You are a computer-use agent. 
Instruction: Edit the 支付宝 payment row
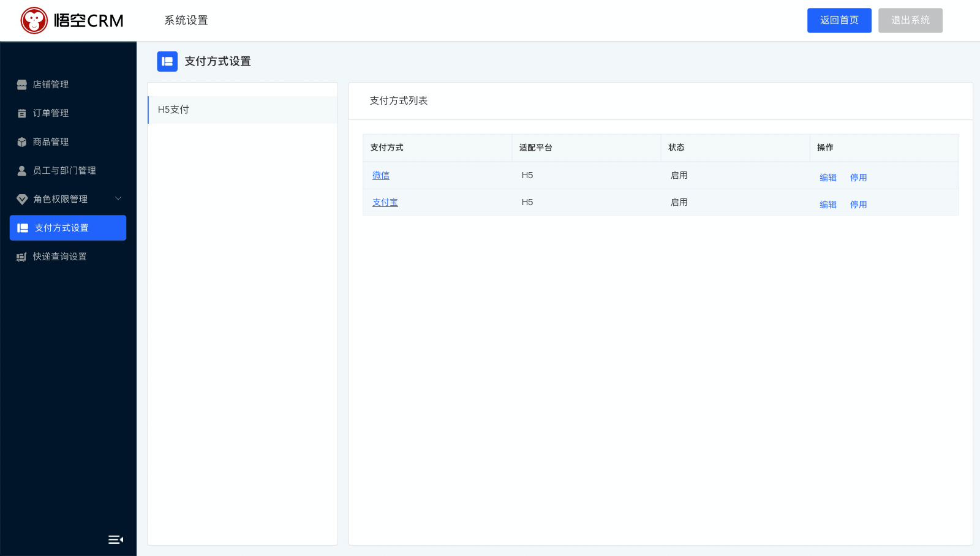[x=828, y=205]
